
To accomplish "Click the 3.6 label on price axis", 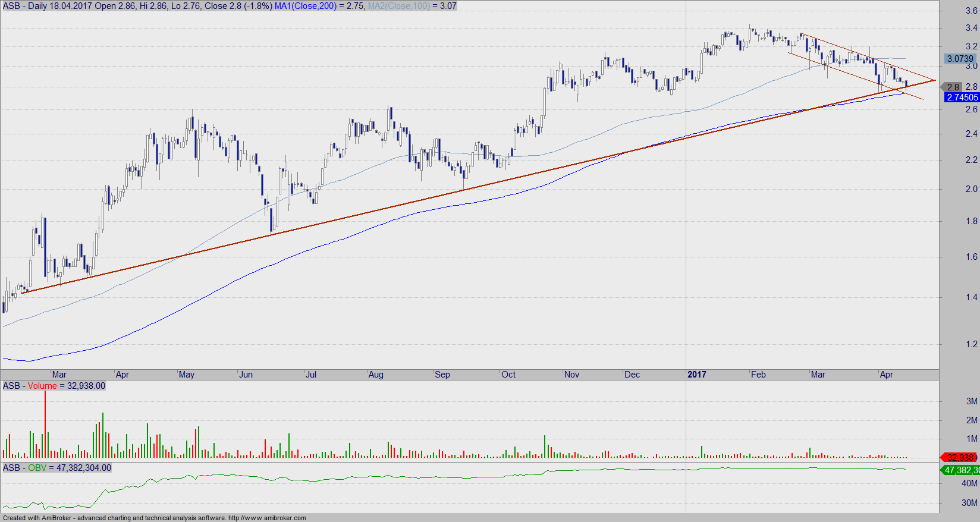I will click(971, 11).
